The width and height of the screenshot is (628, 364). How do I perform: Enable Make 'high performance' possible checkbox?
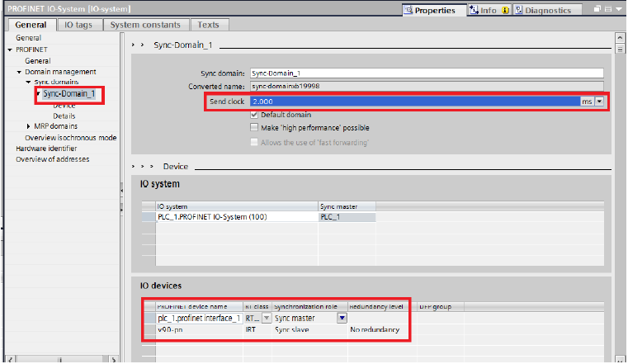(254, 128)
